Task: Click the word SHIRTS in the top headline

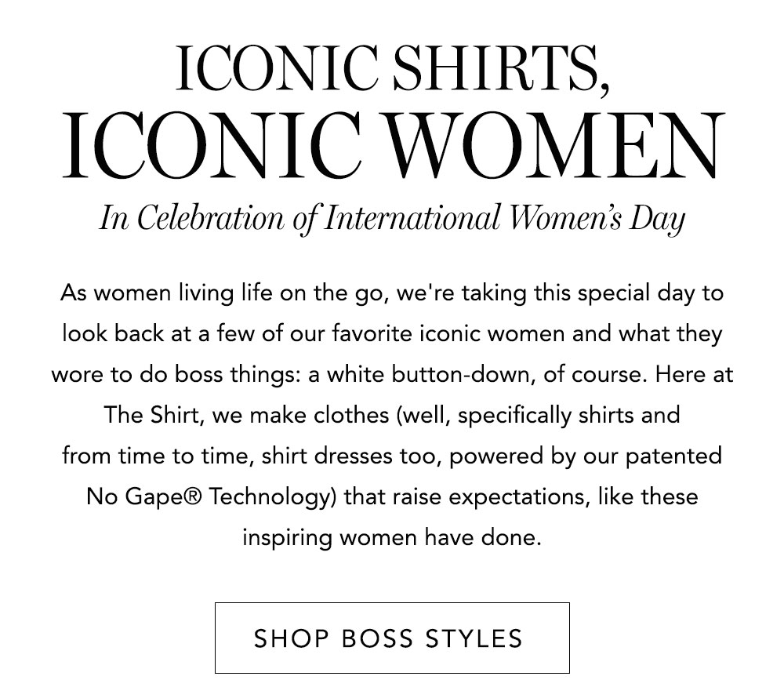Action: (x=501, y=68)
